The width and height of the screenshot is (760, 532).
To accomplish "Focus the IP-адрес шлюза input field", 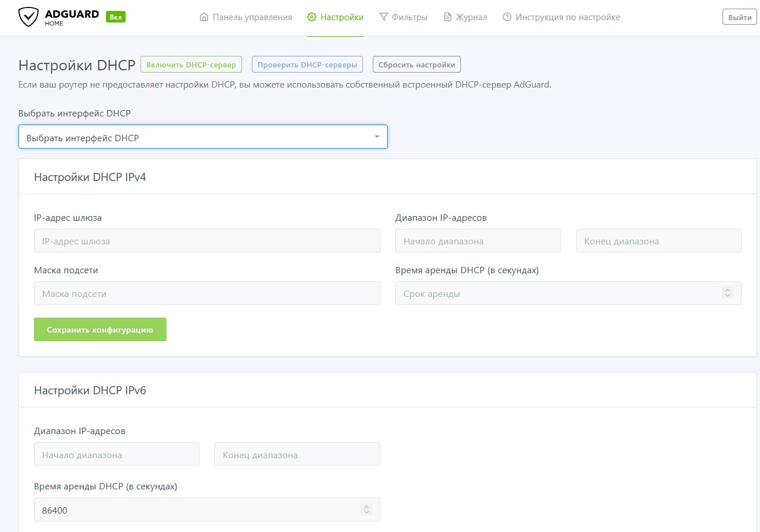I will pyautogui.click(x=207, y=241).
